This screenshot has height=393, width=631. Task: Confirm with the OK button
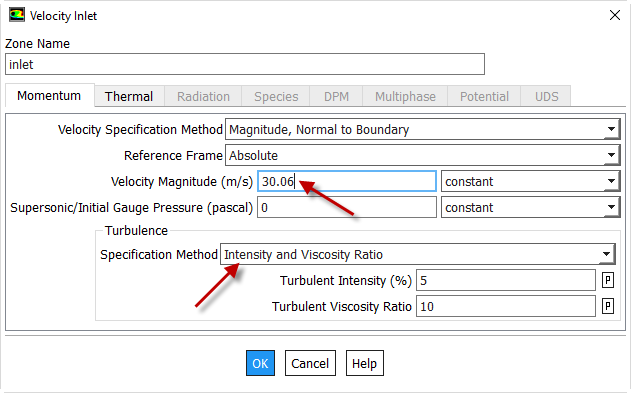pyautogui.click(x=260, y=363)
